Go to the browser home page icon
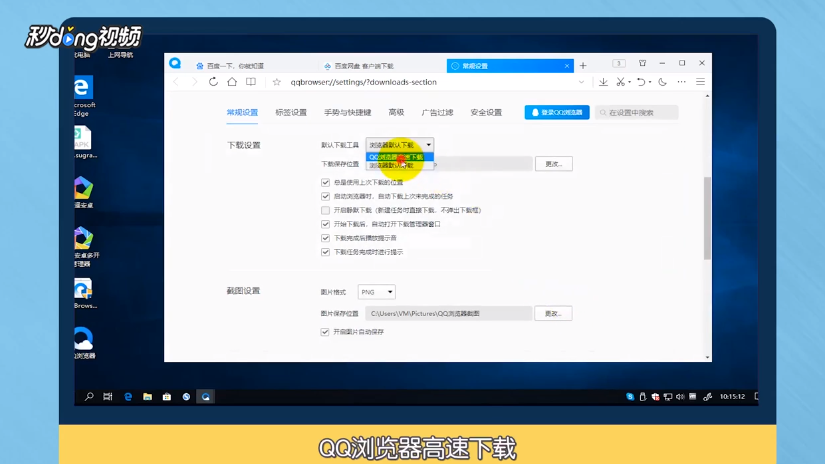 232,82
